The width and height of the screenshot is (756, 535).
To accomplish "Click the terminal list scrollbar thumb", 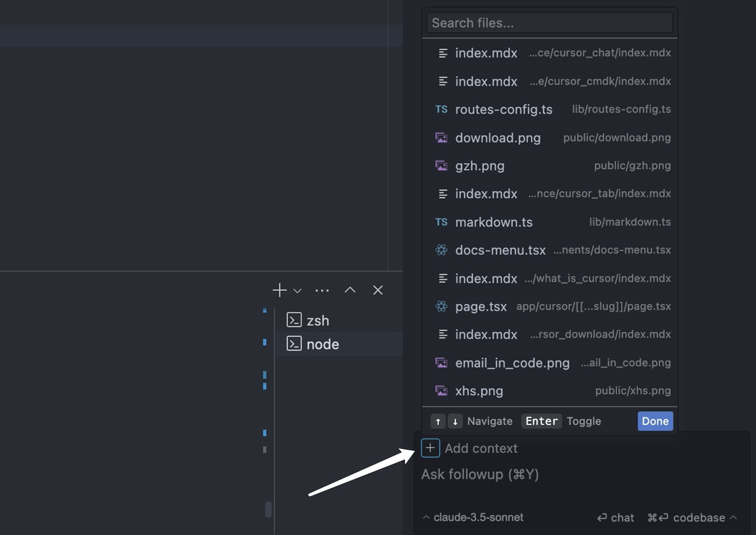I will pyautogui.click(x=268, y=509).
